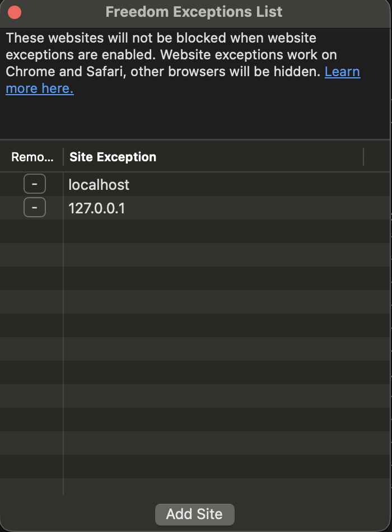Viewport: 392px width, 532px height.
Task: Click the minus icon beside localhost
Action: (x=34, y=183)
